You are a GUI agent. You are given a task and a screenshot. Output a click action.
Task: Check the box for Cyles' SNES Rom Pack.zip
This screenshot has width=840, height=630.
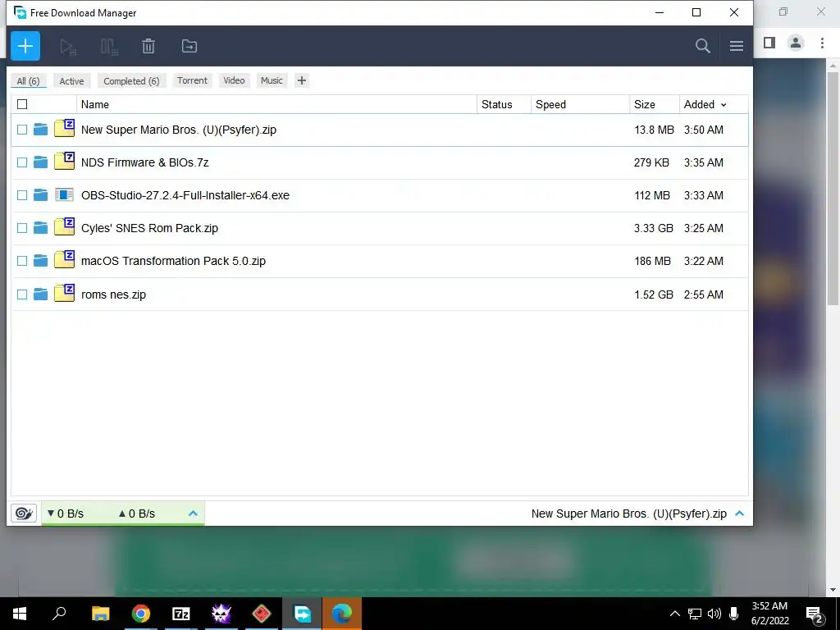pyautogui.click(x=22, y=228)
